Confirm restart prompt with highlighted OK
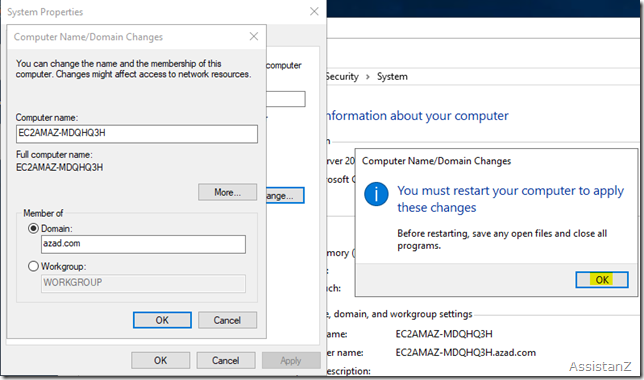Image resolution: width=644 pixels, height=380 pixels. (x=602, y=280)
